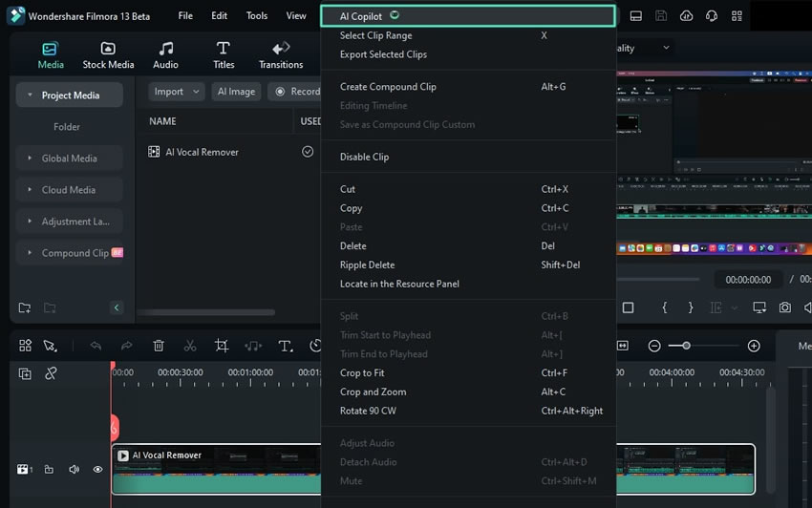Click the audio beat tool icon
This screenshot has height=508, width=812.
(253, 346)
